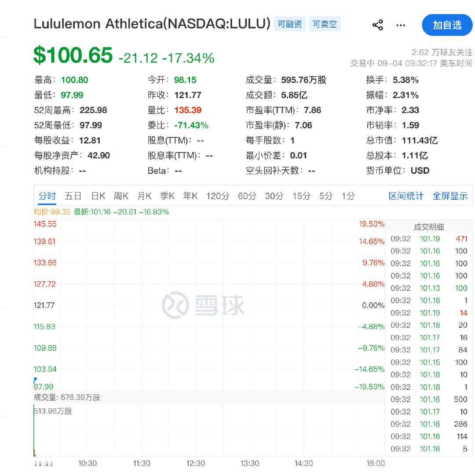This screenshot has height=476, width=475.
Task: Click the 量比 value 135.39
Action: click(x=188, y=110)
